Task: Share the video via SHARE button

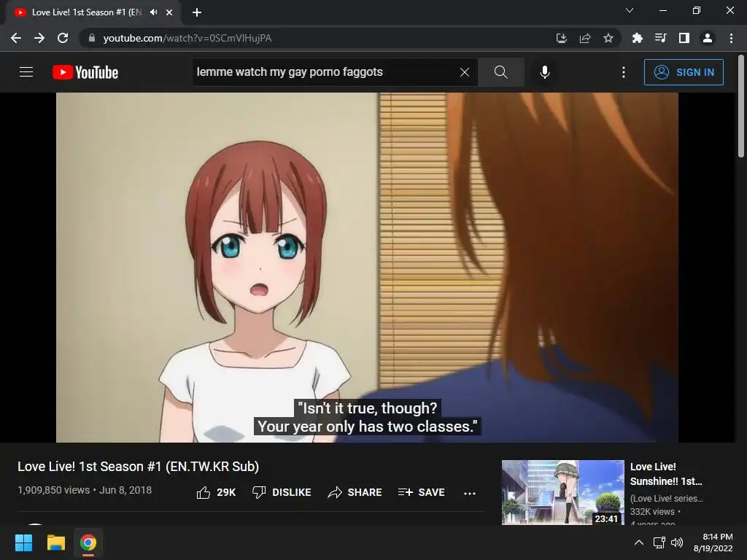Action: [x=355, y=492]
